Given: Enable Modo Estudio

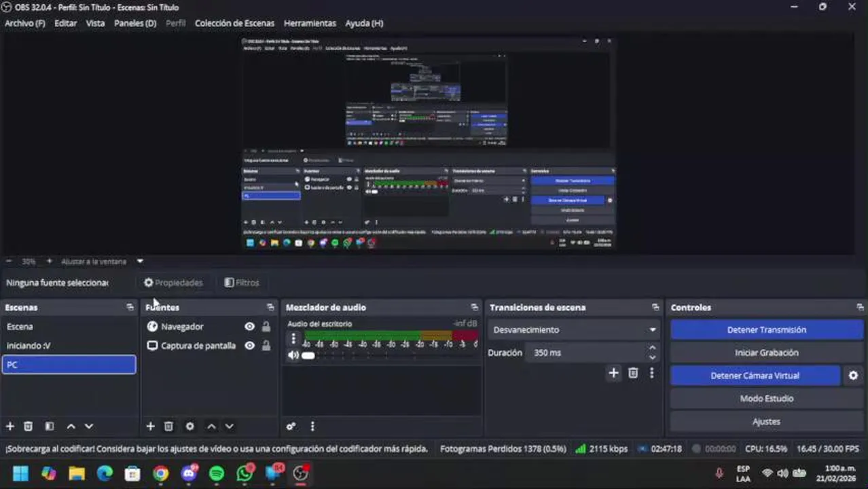Looking at the screenshot, I should click(x=767, y=399).
